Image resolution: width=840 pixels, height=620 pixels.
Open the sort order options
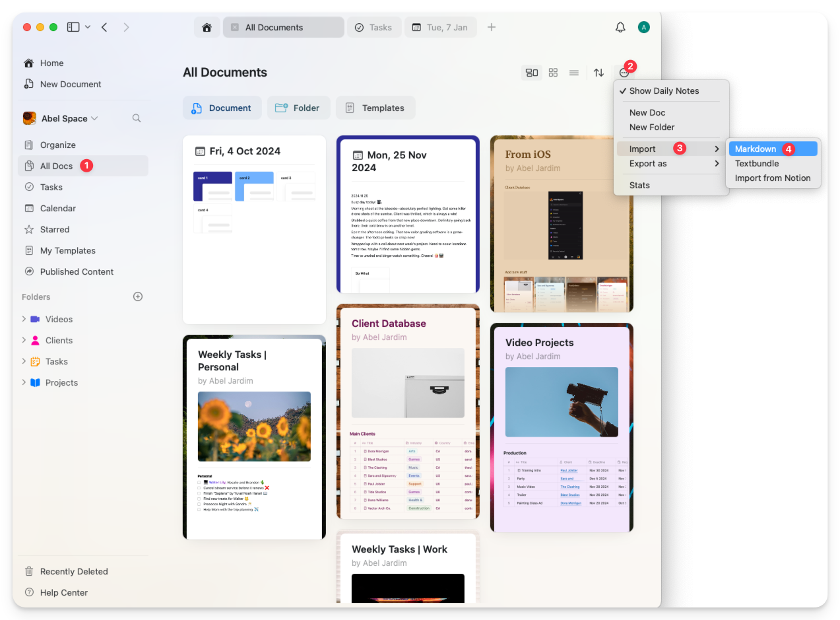coord(598,73)
